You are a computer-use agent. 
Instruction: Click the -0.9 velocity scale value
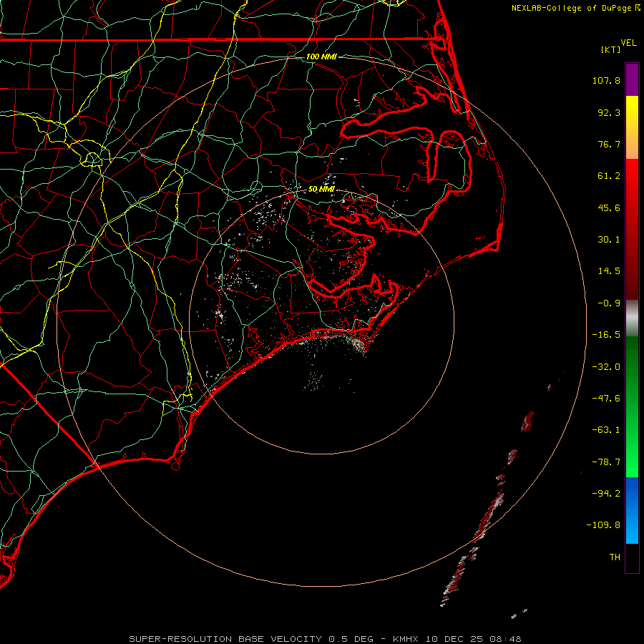coord(609,303)
